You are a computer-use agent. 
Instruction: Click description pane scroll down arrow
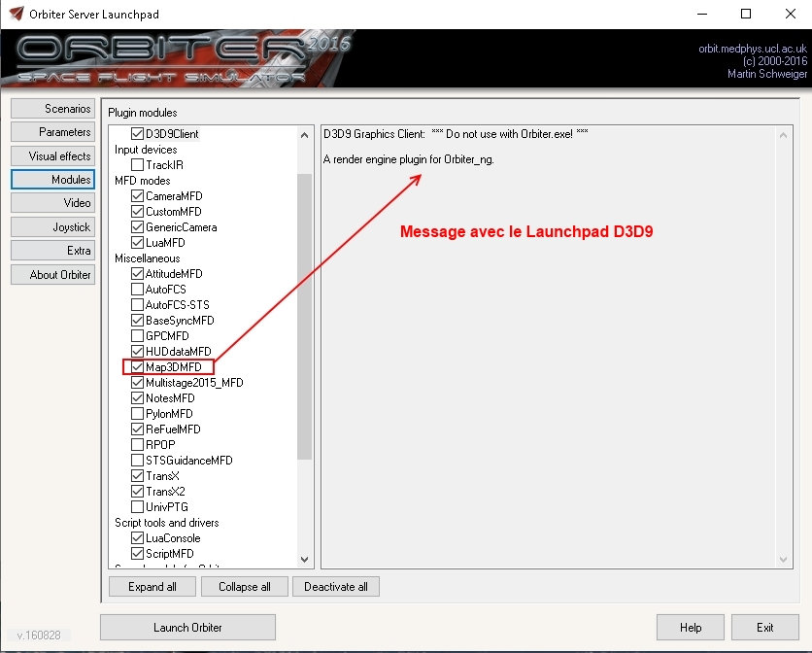point(783,559)
